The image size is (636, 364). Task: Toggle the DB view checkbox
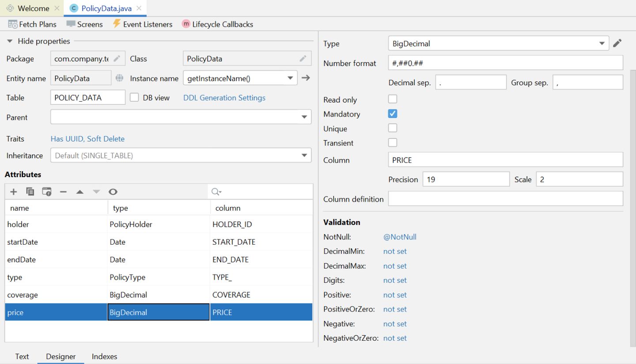135,98
